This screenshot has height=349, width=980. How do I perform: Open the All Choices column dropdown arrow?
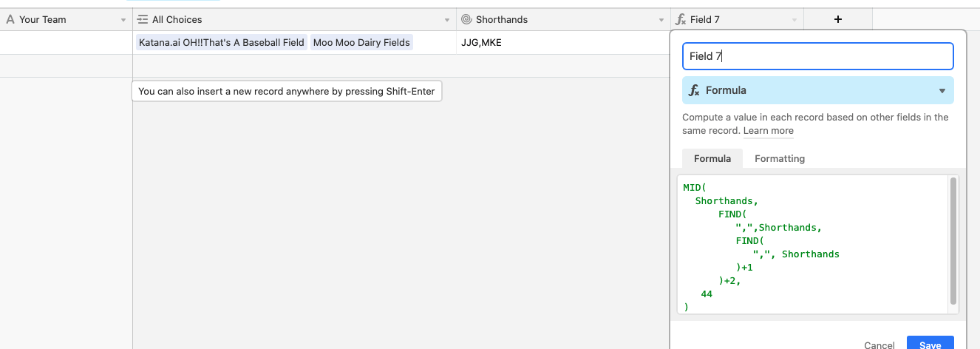[x=447, y=21]
